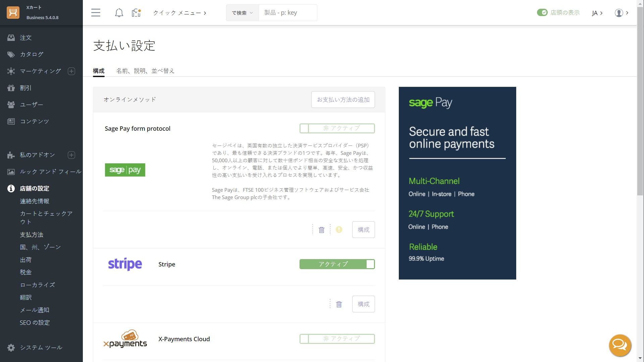Delete the Sage Pay payment method with the trash icon
Image resolution: width=644 pixels, height=362 pixels.
321,230
